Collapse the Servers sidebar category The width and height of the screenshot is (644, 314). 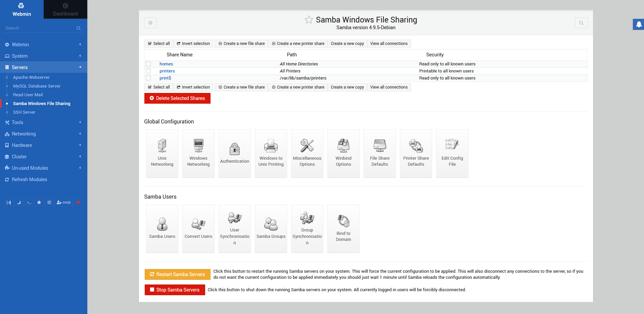pos(44,67)
